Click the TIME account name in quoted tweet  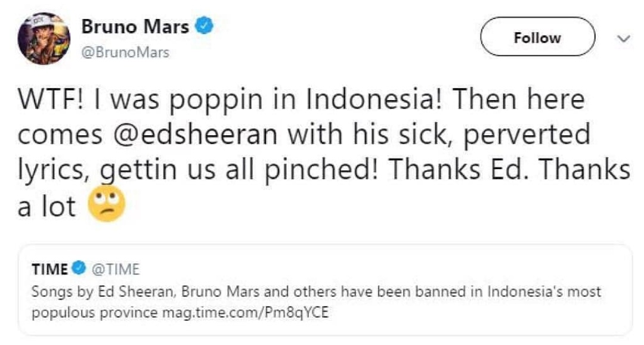click(x=49, y=269)
